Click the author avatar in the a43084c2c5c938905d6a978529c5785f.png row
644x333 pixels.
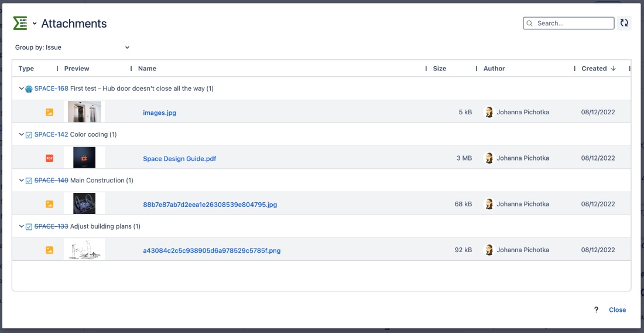pos(489,250)
